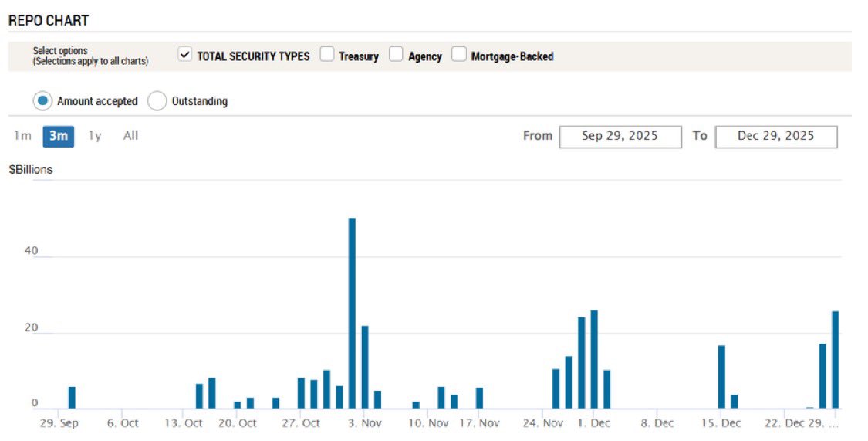Click the '40' y-axis value
The image size is (868, 441).
pos(31,251)
